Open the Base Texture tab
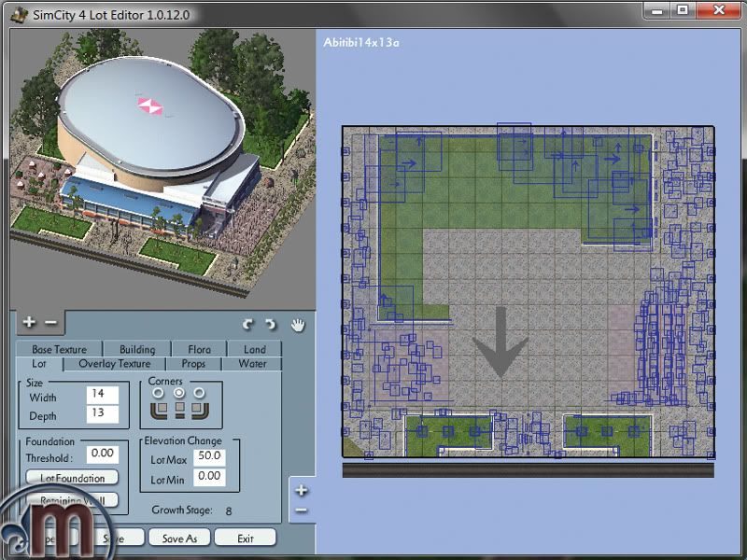This screenshot has width=747, height=560. 59,349
